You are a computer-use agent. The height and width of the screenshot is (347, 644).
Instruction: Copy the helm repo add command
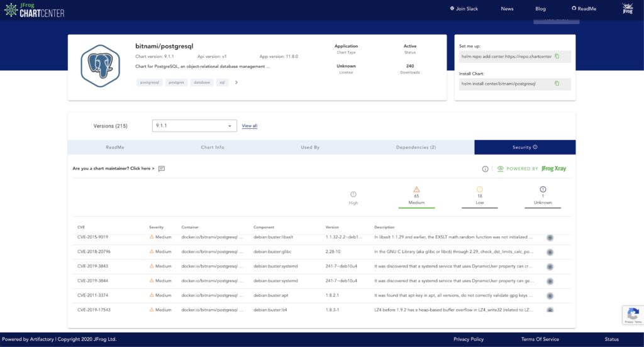557,57
